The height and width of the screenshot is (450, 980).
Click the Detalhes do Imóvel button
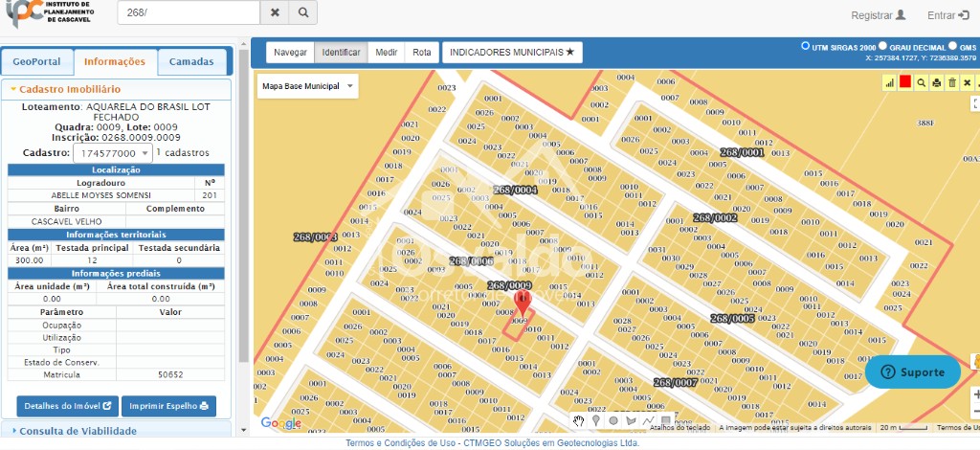point(67,406)
